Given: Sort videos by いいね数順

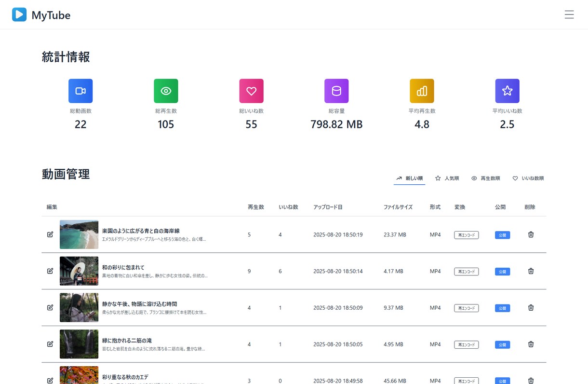Looking at the screenshot, I should 528,178.
